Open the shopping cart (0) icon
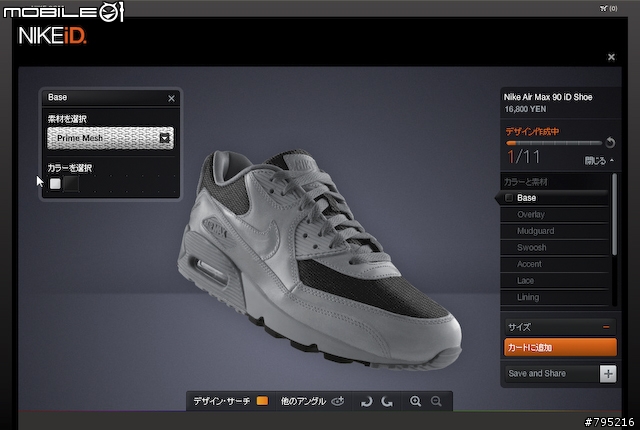Viewport: 640px width, 430px height. point(608,8)
